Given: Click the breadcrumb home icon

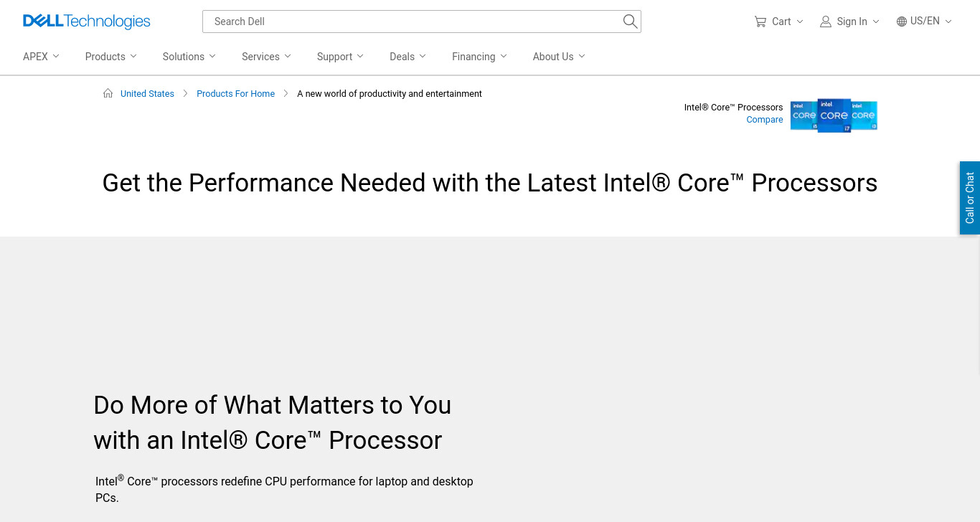Looking at the screenshot, I should tap(108, 93).
